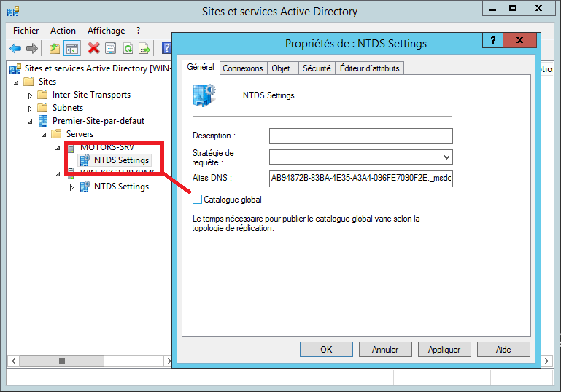Collapse the second server node
Screen dimensions: 561x392
(58, 174)
